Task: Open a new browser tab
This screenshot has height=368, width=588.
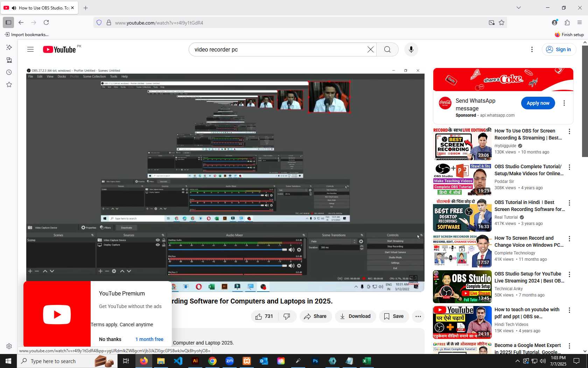Action: [86, 8]
